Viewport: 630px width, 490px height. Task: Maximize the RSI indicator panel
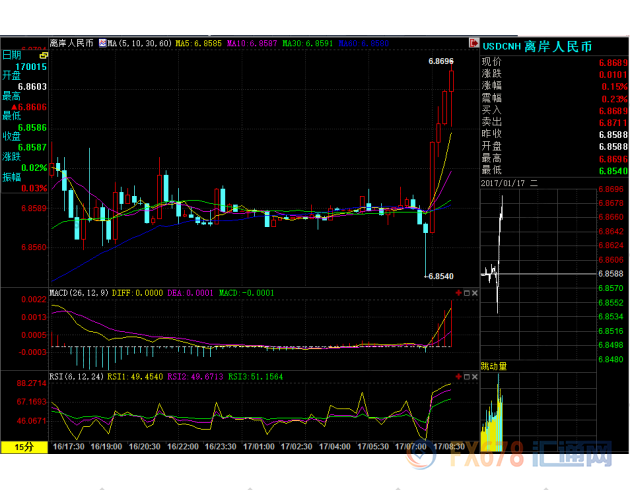click(466, 376)
